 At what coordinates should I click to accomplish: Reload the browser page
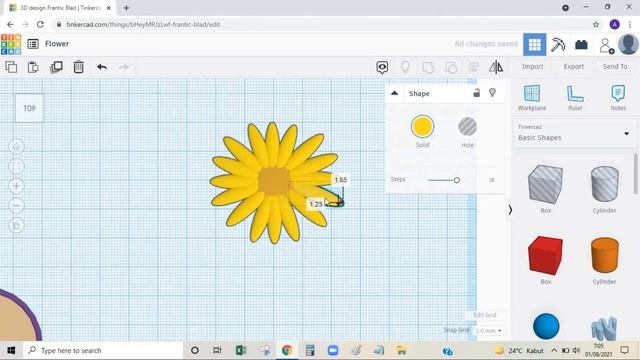point(40,24)
